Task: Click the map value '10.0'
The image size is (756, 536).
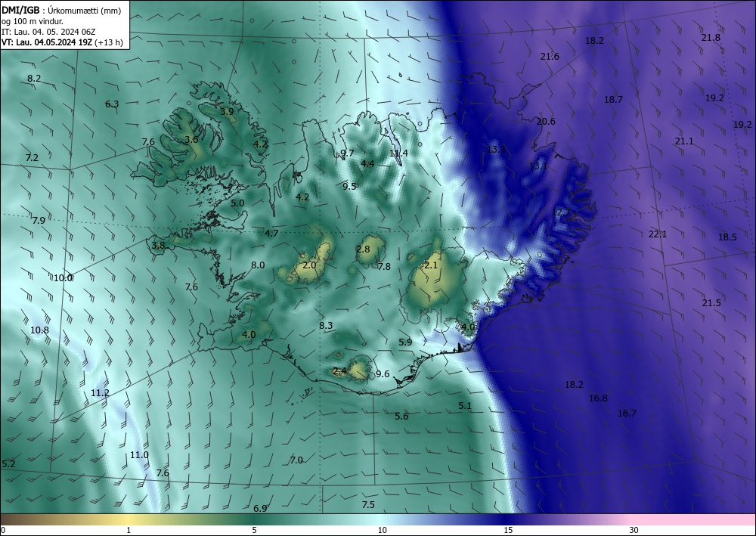Action: point(63,277)
